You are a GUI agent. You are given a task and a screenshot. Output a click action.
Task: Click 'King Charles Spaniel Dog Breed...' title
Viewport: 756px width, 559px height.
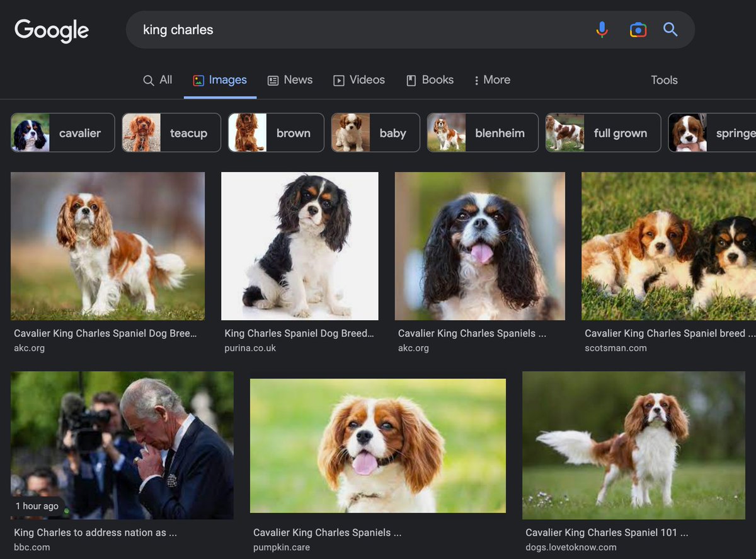(299, 333)
